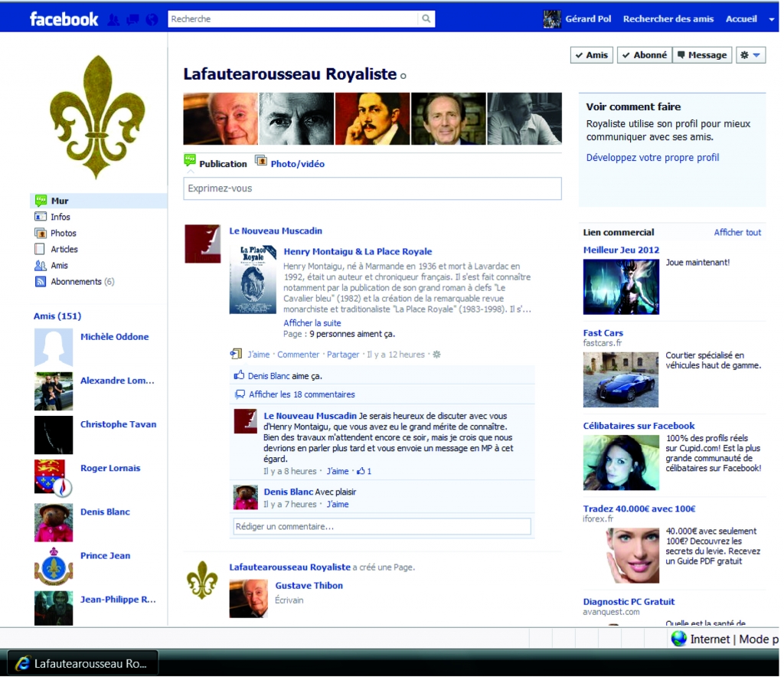Click the 'Exprimez-vous' status box
Viewport: 784px width, 677px height.
tap(373, 188)
